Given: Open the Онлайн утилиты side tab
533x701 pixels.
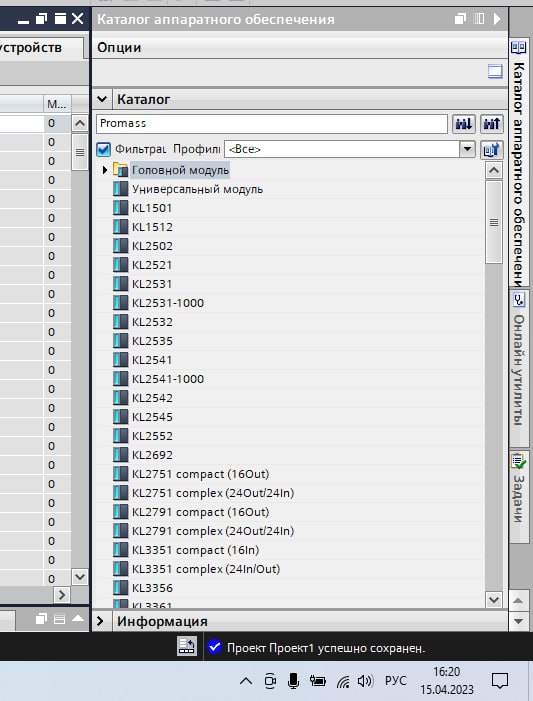Looking at the screenshot, I should pyautogui.click(x=519, y=359).
